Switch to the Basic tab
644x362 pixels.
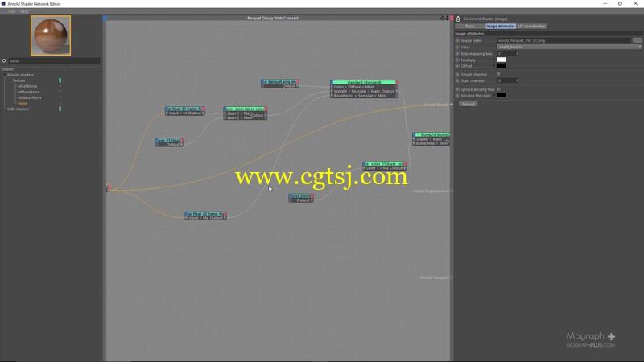tap(470, 27)
